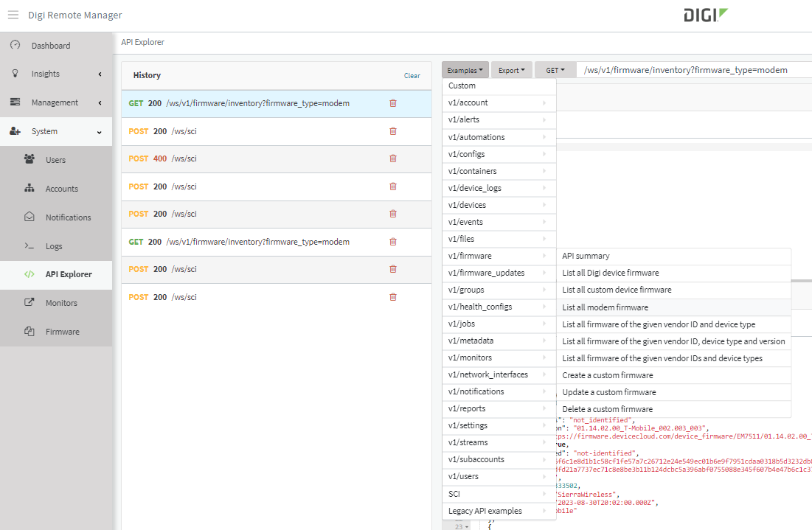The width and height of the screenshot is (812, 530).
Task: Click the Dashboard gauge icon
Action: (15, 45)
